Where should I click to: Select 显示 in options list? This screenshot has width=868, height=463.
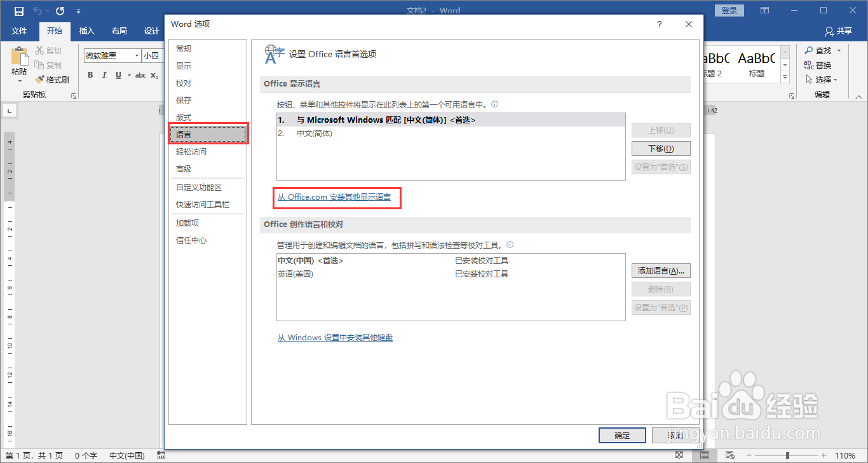tap(207, 66)
